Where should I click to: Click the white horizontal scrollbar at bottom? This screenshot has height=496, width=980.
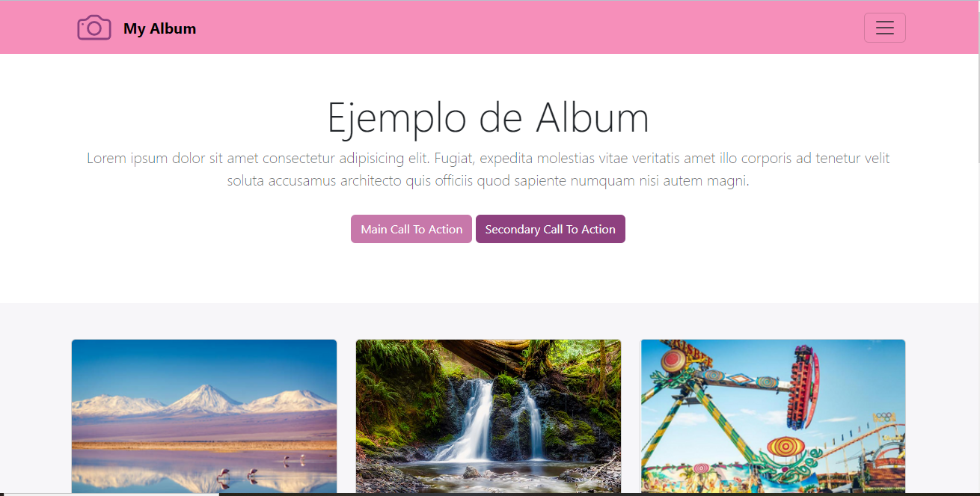(109, 494)
